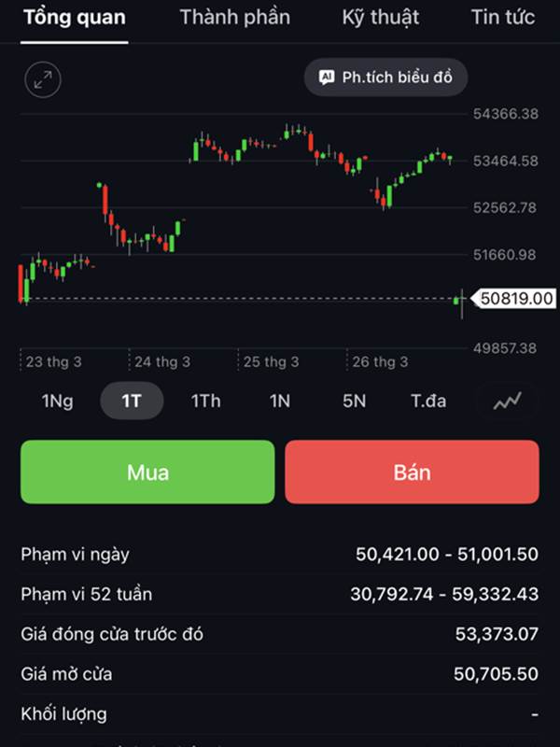Image resolution: width=560 pixels, height=747 pixels.
Task: Expand chart to fullscreen view
Action: click(x=43, y=79)
